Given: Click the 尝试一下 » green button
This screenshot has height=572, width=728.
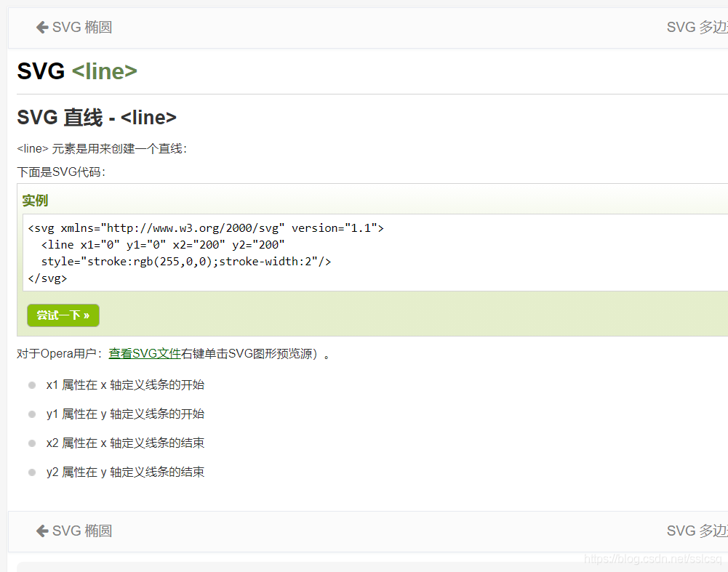Looking at the screenshot, I should pos(63,315).
